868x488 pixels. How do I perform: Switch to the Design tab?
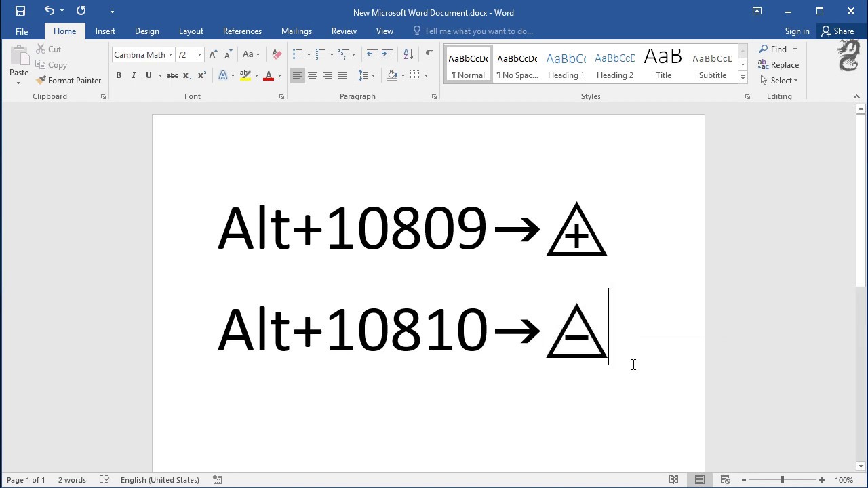(x=146, y=30)
